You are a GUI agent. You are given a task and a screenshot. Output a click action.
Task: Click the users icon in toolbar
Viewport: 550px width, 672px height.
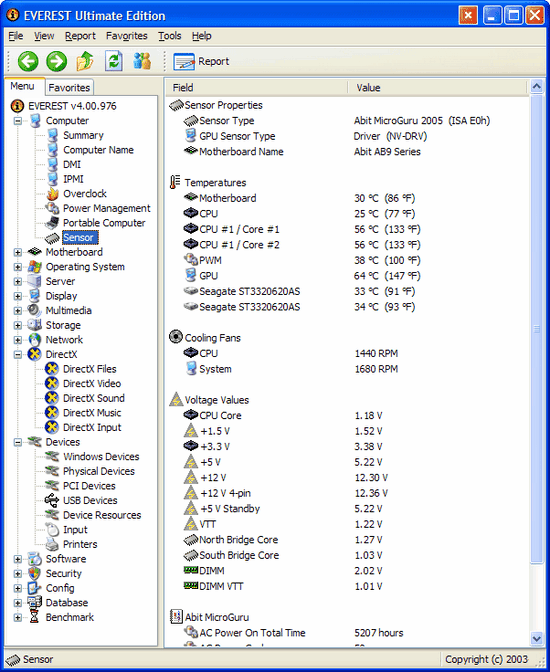click(x=142, y=61)
